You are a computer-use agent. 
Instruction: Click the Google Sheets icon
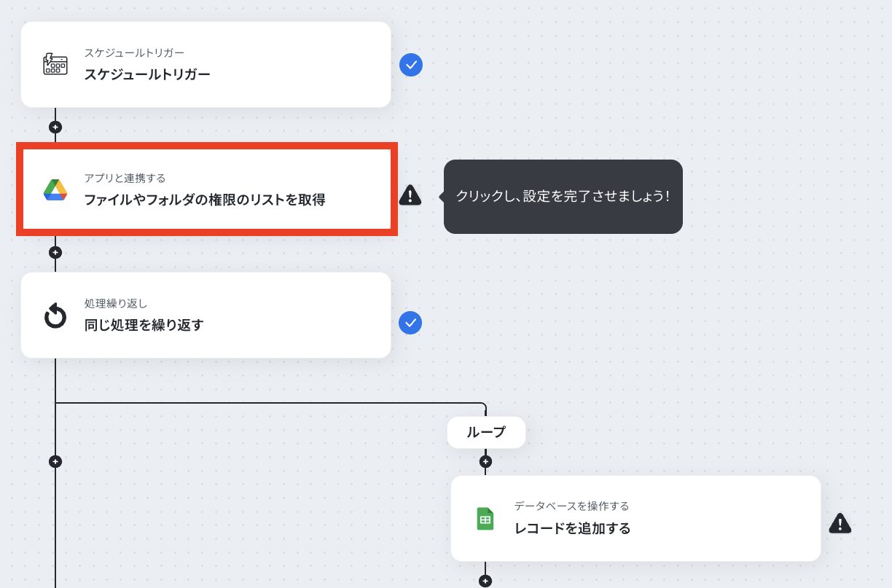pyautogui.click(x=485, y=518)
